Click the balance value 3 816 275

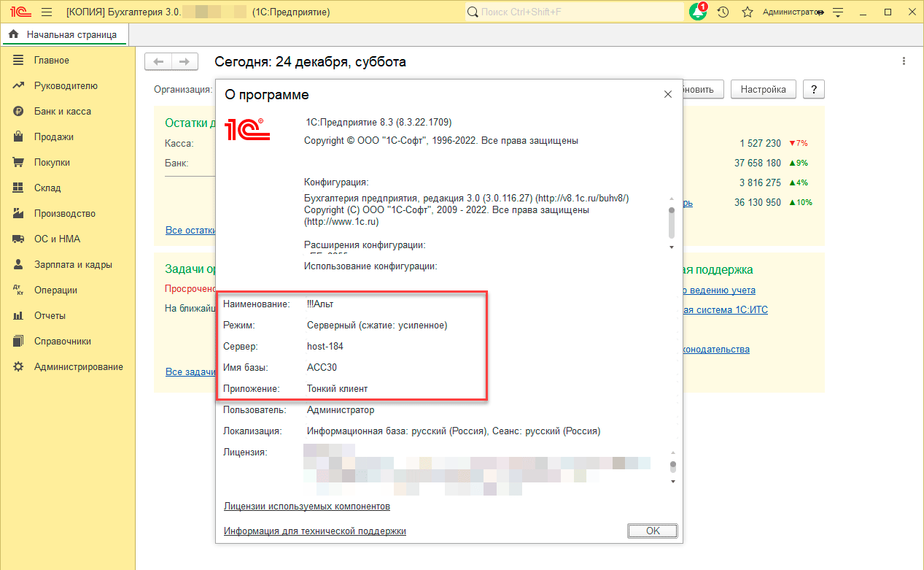(x=760, y=182)
